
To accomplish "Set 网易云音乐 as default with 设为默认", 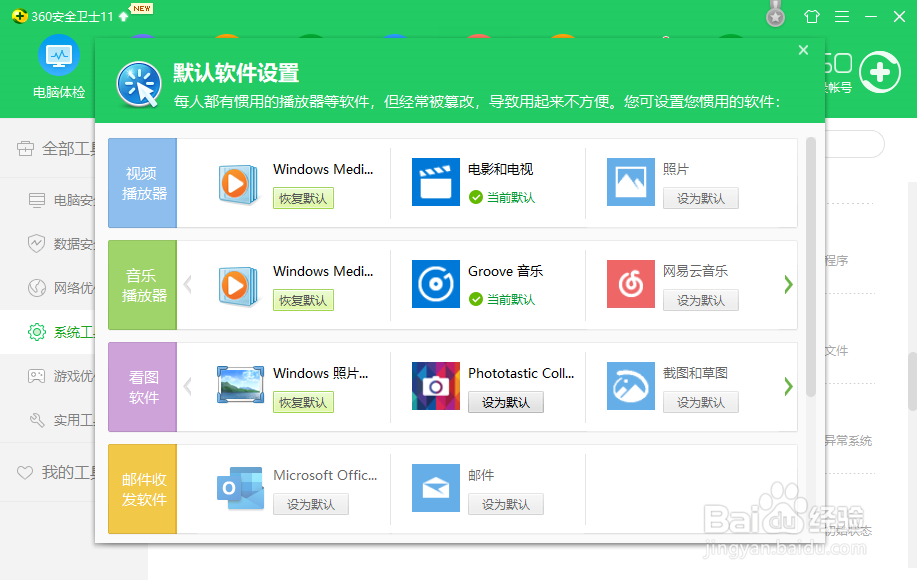I will point(701,299).
